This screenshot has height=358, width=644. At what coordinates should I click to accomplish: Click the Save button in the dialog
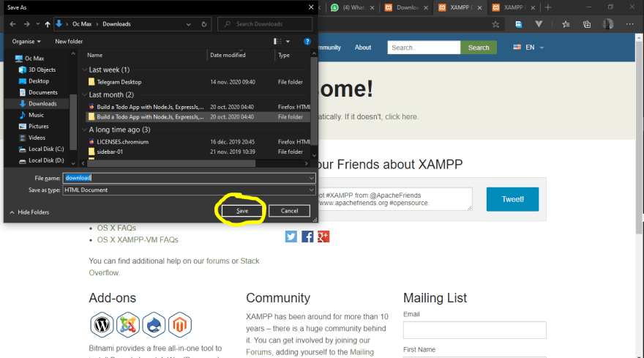[242, 211]
